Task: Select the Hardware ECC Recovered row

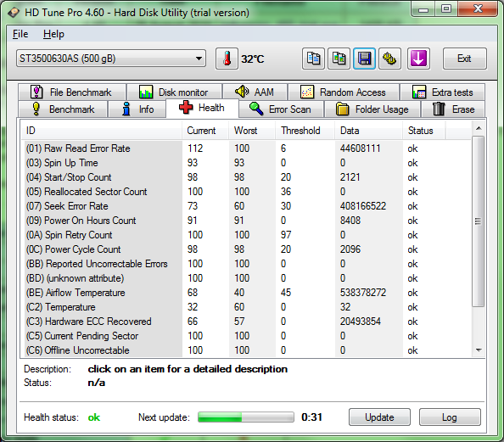Action: pos(246,322)
